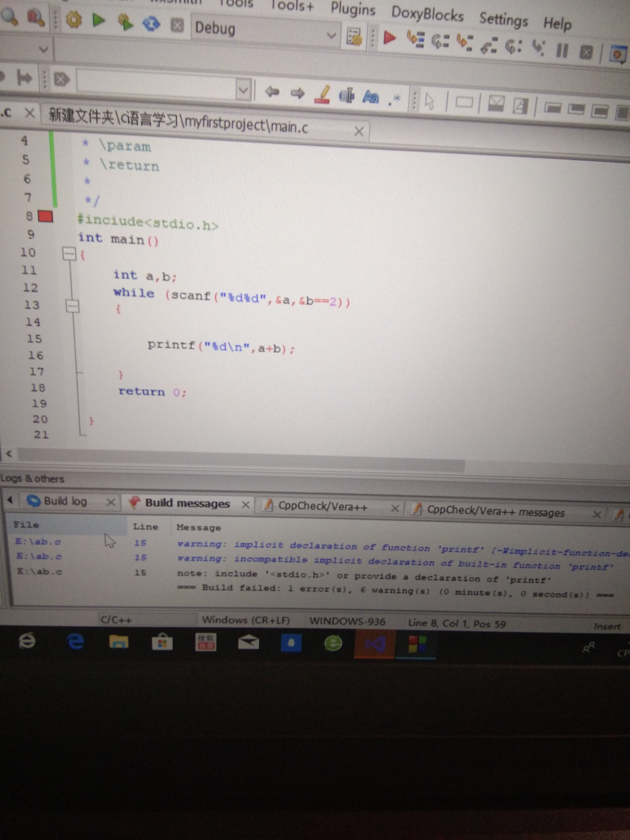Click the Build and run icon

[125, 22]
